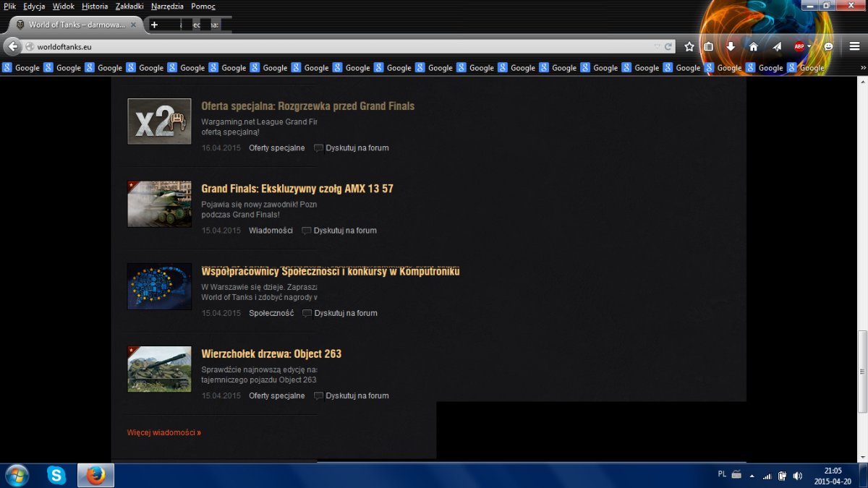The width and height of the screenshot is (868, 488).
Task: Click the scroll down arrow of page scrollbar
Action: 861,457
